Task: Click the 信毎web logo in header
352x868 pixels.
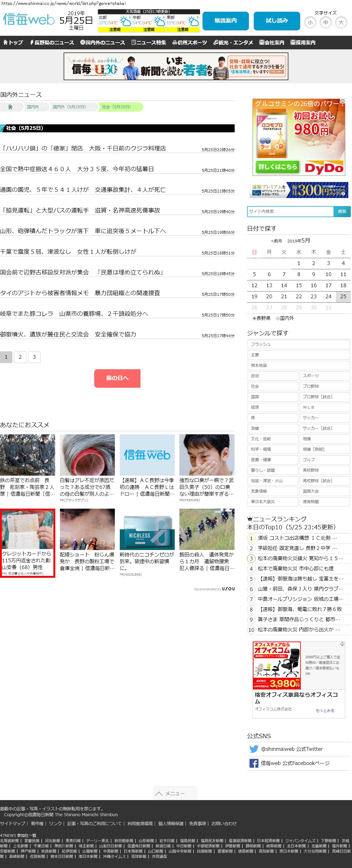Action: [29, 20]
